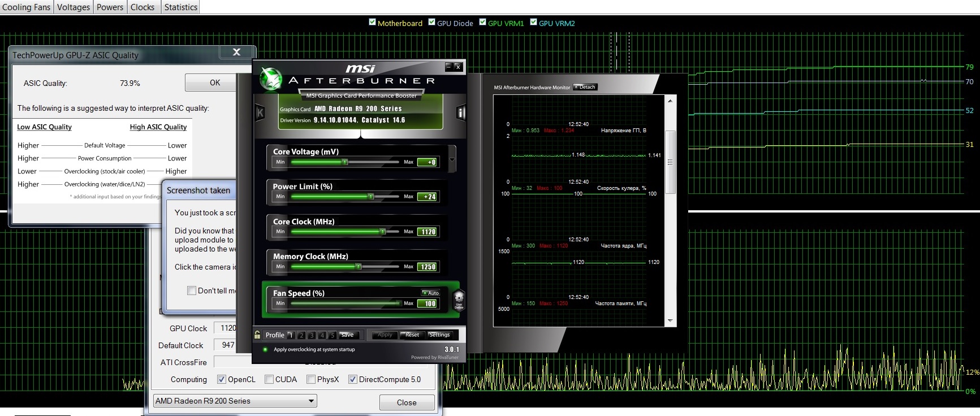This screenshot has height=416, width=980.
Task: Click the GPU-Z Close button
Action: [x=407, y=402]
